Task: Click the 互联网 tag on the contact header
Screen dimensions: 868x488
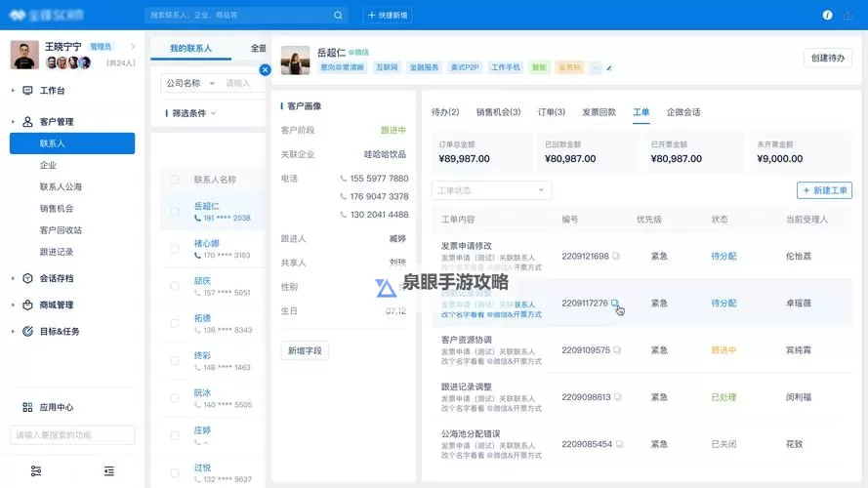Action: click(387, 67)
